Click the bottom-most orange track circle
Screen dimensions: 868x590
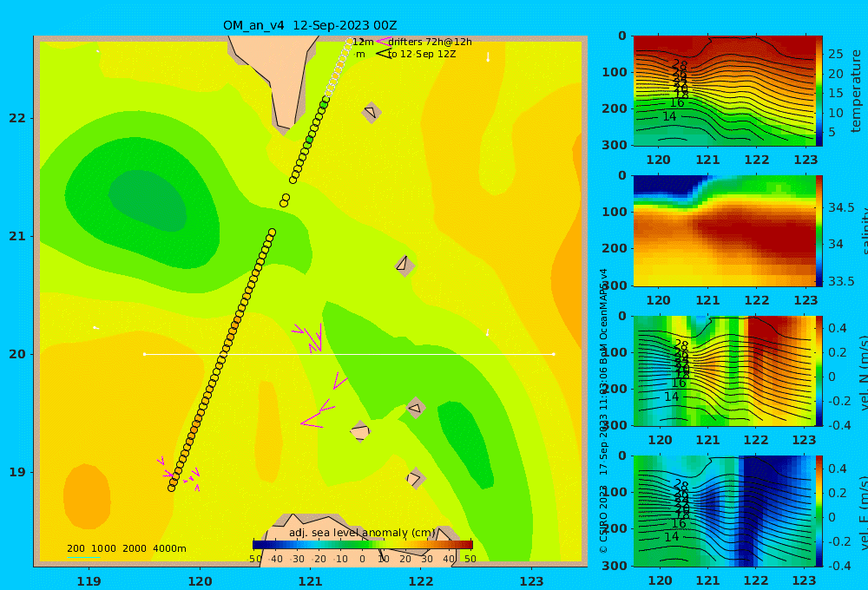(172, 488)
